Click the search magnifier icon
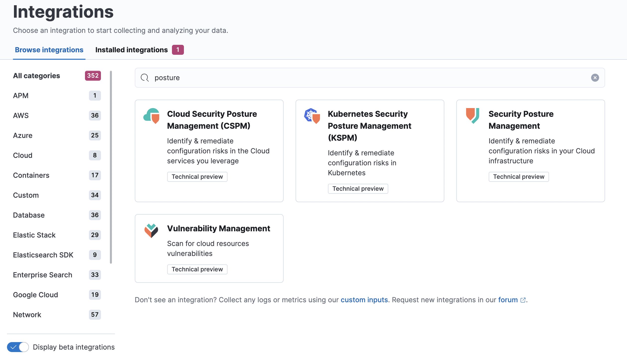 tap(145, 78)
